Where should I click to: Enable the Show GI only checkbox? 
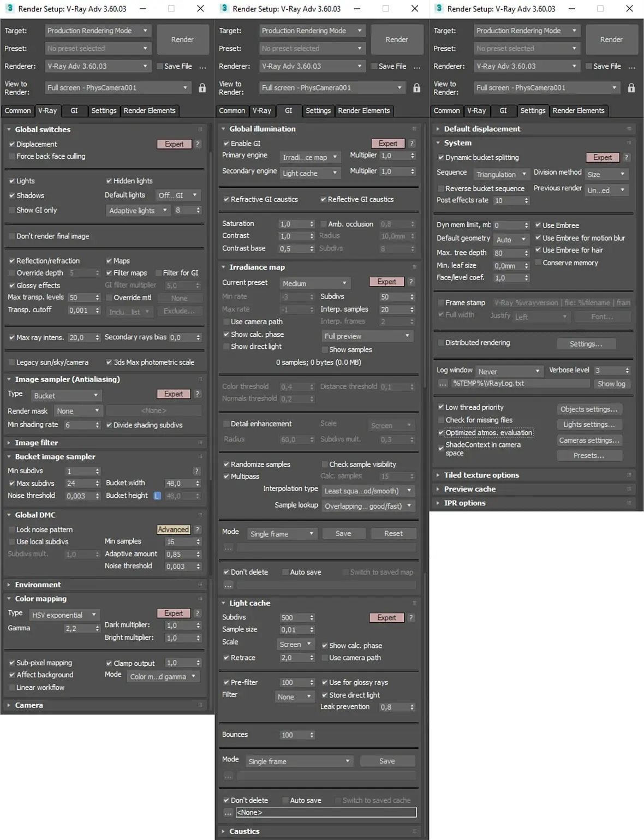click(x=12, y=210)
